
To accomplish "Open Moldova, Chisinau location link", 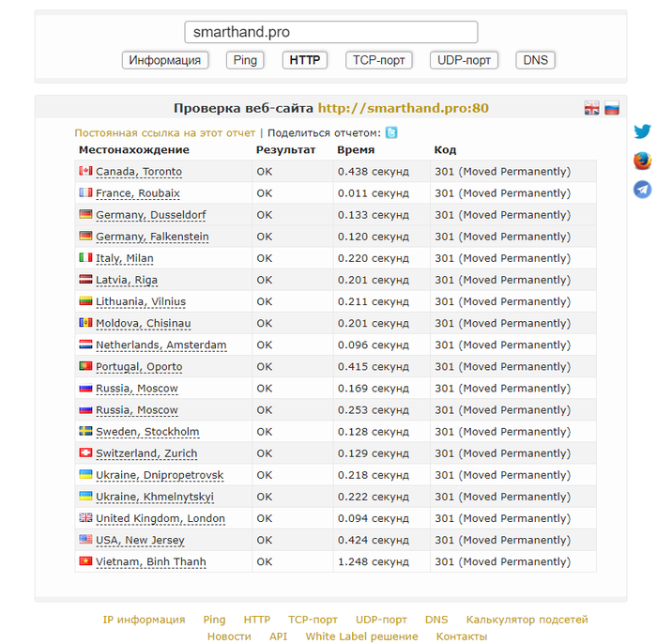I will coord(144,324).
